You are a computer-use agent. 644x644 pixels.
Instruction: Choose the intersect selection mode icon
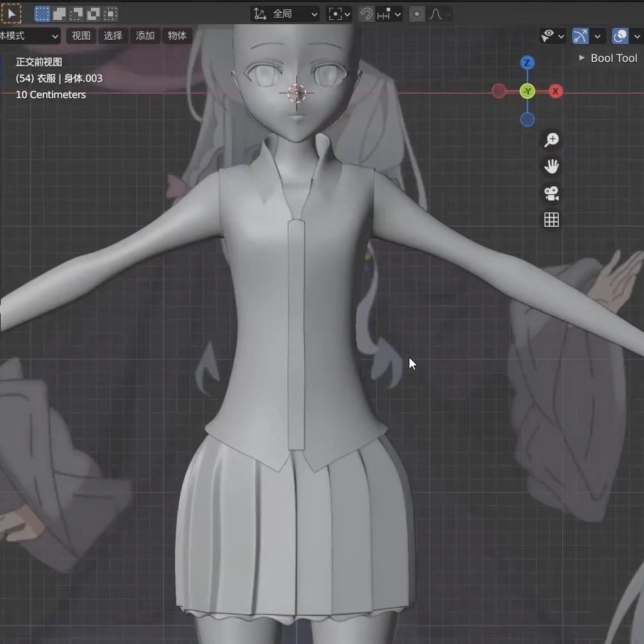pyautogui.click(x=110, y=14)
